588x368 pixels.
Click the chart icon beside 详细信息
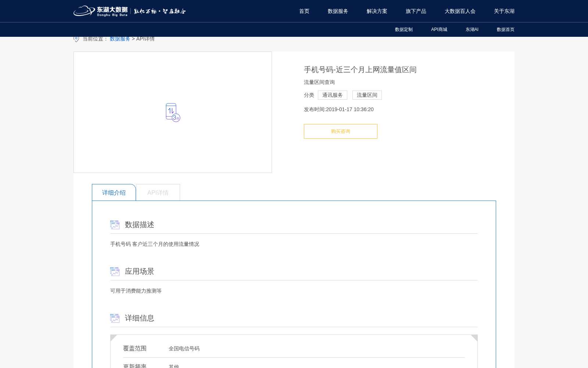(x=115, y=318)
